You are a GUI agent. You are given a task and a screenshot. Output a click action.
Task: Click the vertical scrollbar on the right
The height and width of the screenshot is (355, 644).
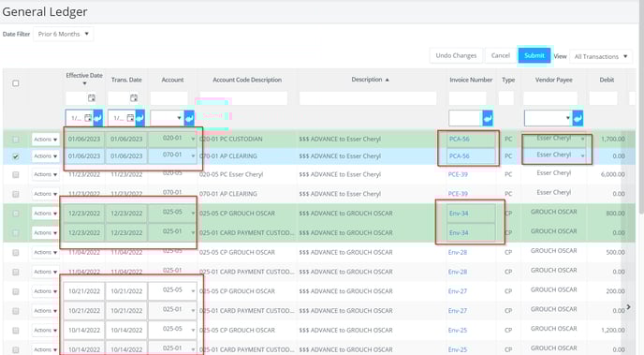pos(640,107)
